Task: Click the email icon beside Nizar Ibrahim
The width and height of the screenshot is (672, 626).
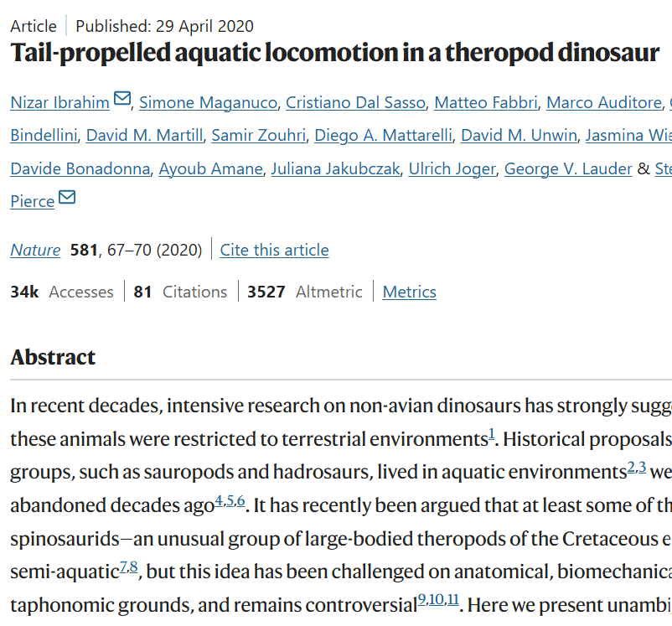Action: pyautogui.click(x=122, y=100)
